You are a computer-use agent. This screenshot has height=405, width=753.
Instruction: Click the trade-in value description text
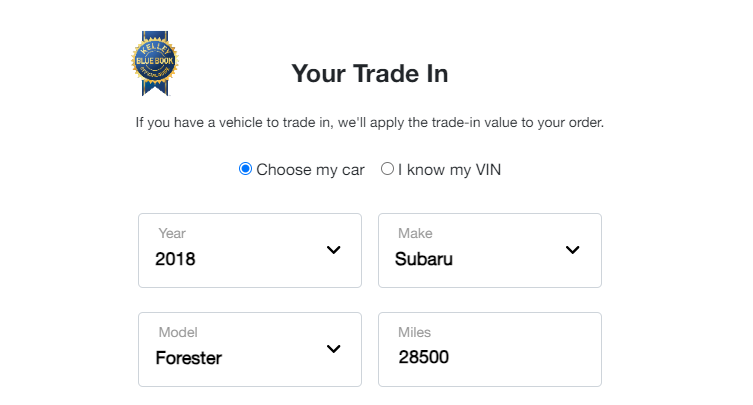[370, 123]
